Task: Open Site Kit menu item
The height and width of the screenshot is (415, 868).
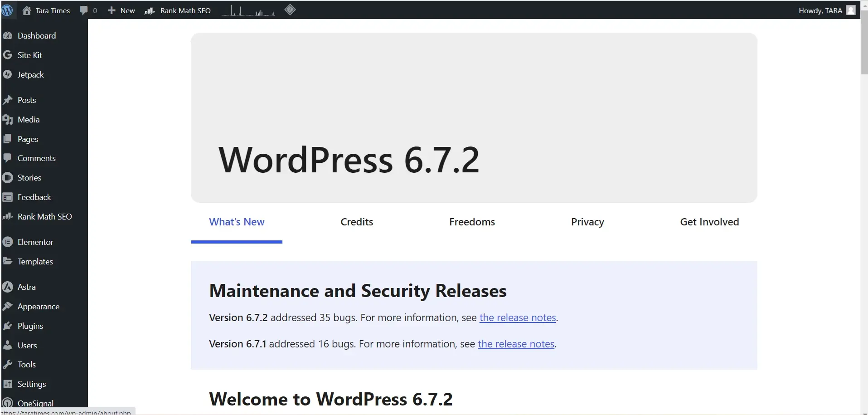Action: tap(30, 55)
